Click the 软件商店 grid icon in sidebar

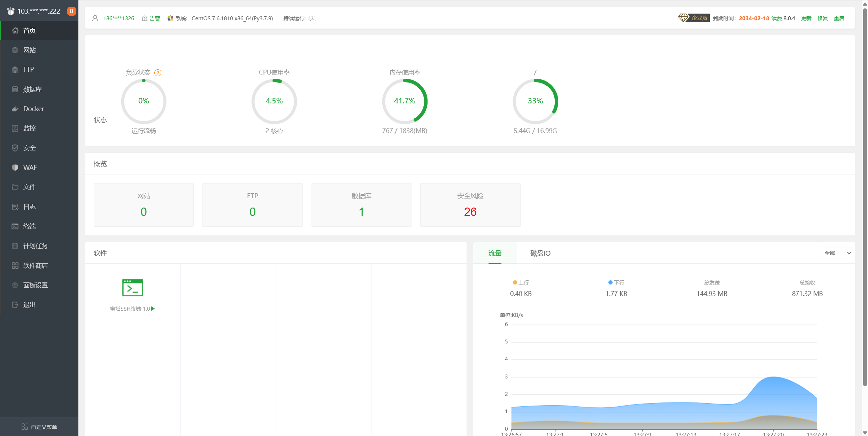coord(15,266)
